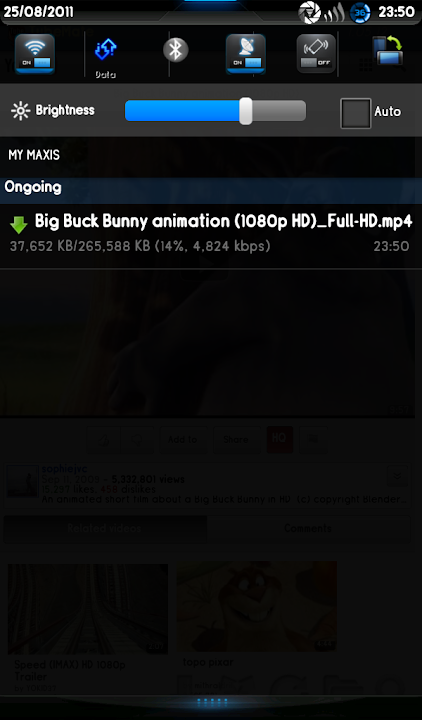Viewport: 422px width, 720px height.
Task: Tap the aperture icon in the status bar
Action: point(309,12)
